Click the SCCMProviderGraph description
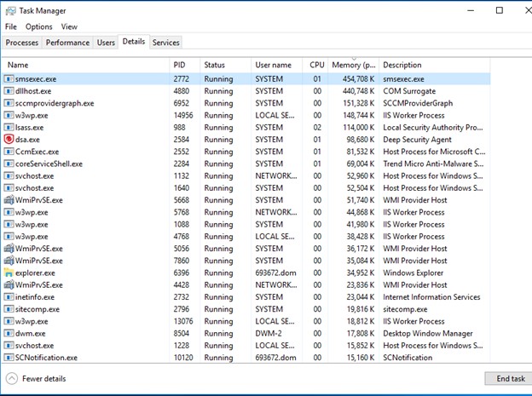532x396 pixels. coord(418,103)
